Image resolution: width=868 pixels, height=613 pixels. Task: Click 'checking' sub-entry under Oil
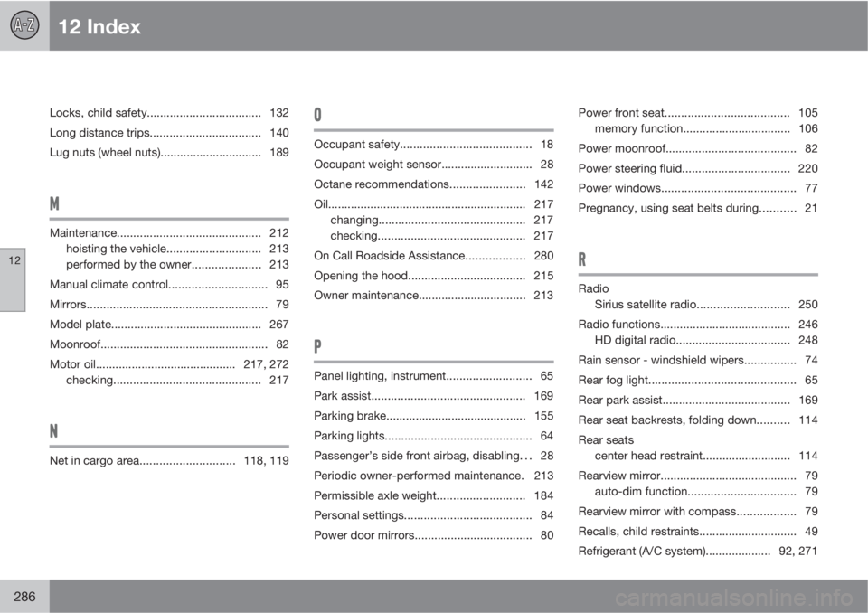coord(442,236)
